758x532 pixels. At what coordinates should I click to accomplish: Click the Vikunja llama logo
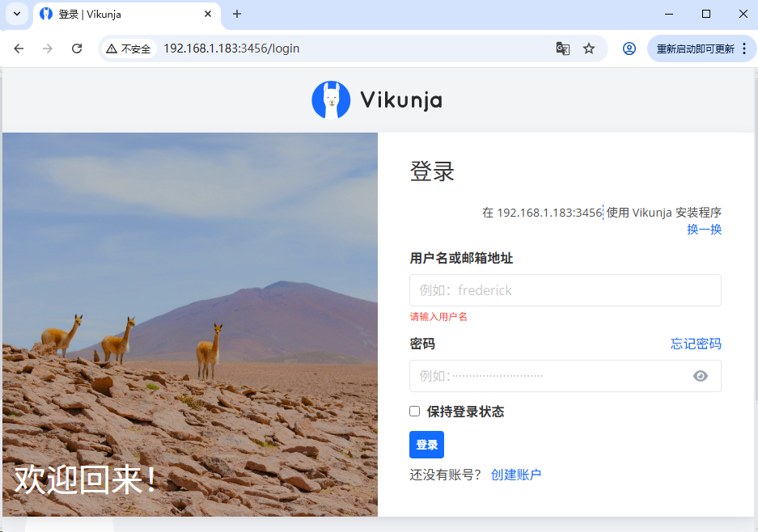point(331,100)
